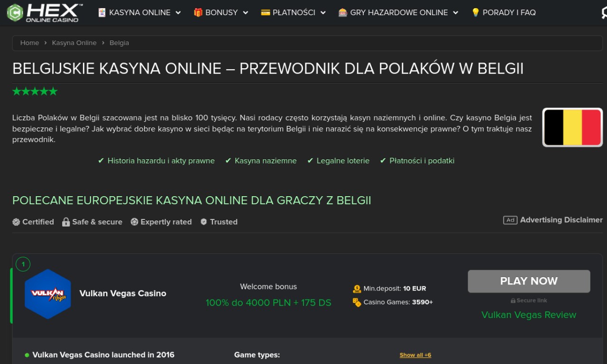The image size is (607, 364).
Task: Go to Kasyna Online breadcrumb
Action: click(74, 43)
